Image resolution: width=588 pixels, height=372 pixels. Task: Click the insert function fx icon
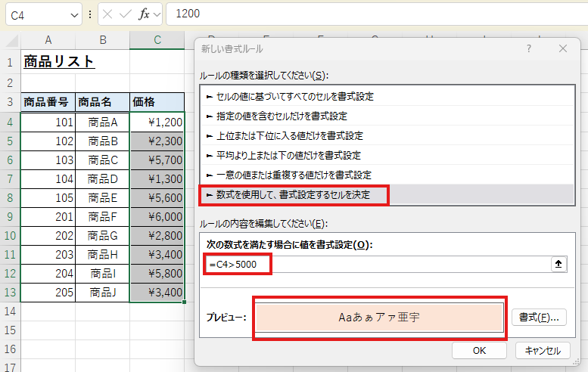(x=143, y=14)
